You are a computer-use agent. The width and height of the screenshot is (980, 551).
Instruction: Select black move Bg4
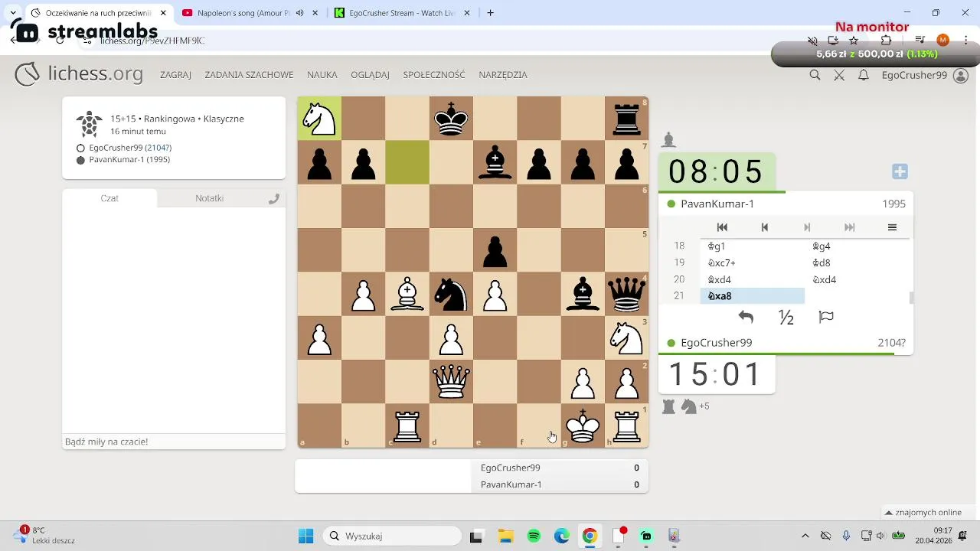click(856, 246)
